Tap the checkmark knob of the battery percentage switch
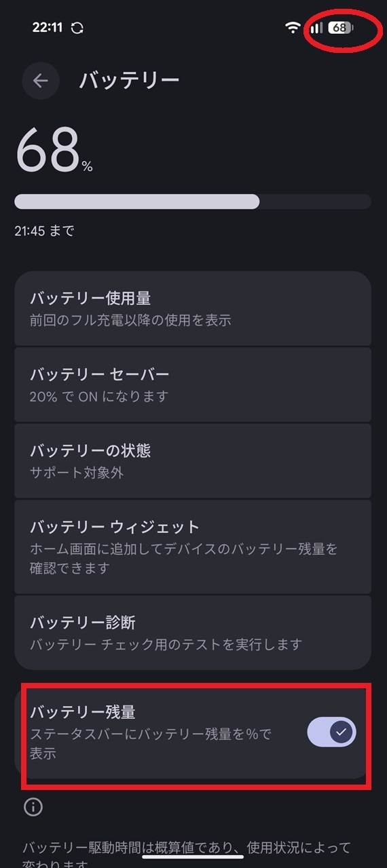 pyautogui.click(x=342, y=732)
